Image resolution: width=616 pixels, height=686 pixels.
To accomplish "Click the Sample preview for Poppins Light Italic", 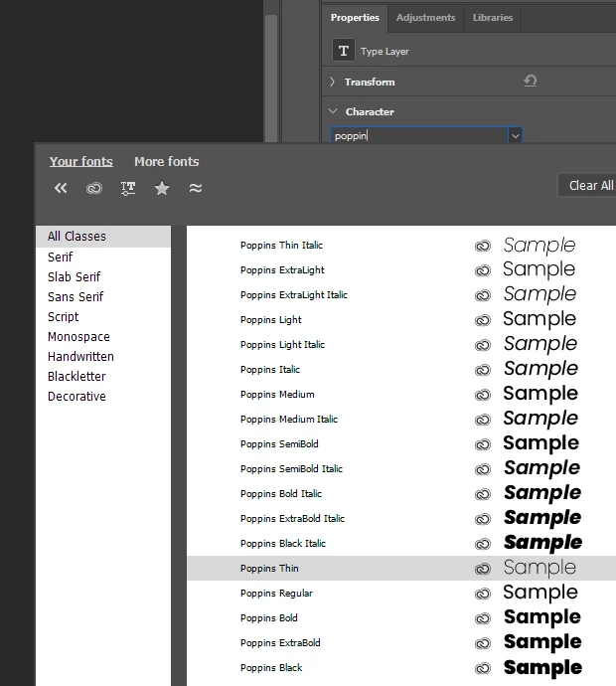I will click(540, 344).
